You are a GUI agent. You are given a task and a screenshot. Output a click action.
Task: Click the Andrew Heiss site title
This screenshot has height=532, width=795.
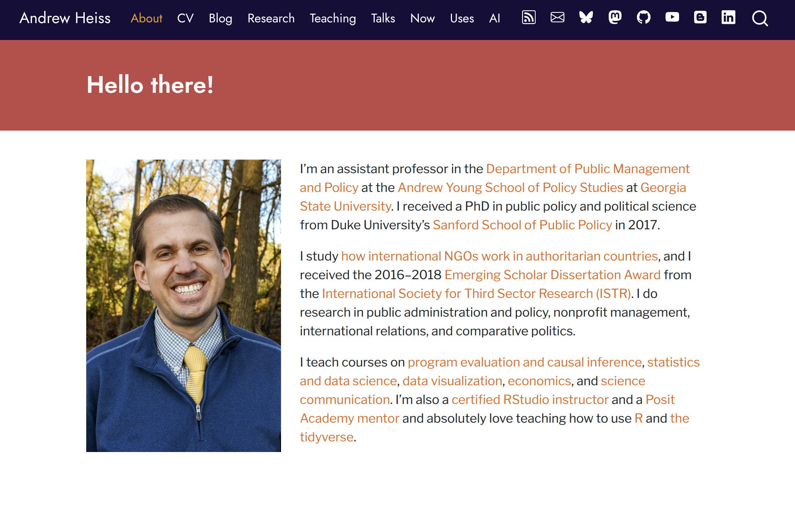click(x=65, y=18)
